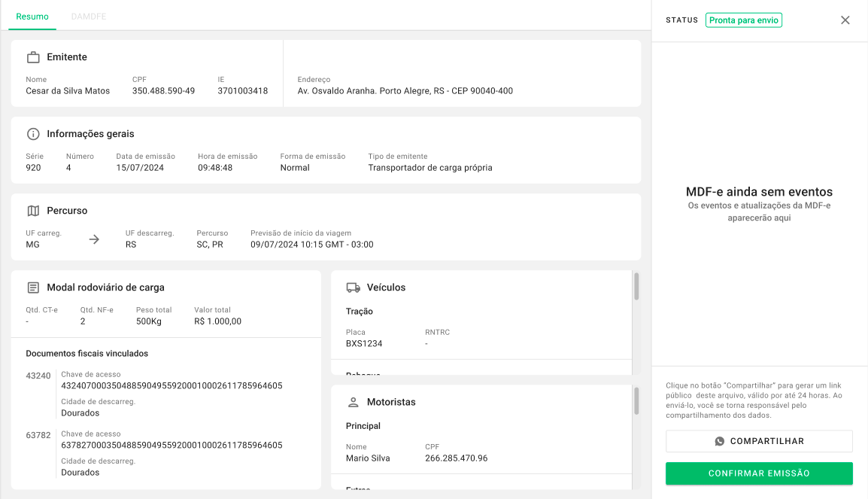Image resolution: width=868 pixels, height=499 pixels.
Task: Click the driver name Mario Silva
Action: pos(368,458)
